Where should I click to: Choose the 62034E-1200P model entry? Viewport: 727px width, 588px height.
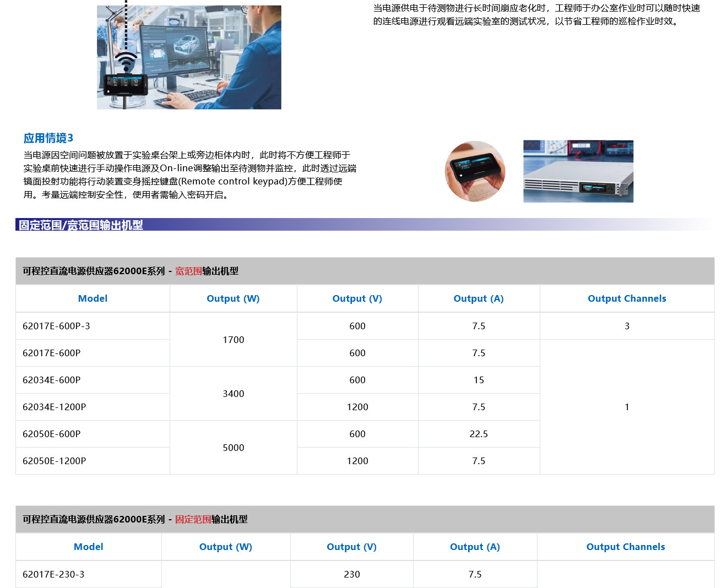click(x=55, y=407)
